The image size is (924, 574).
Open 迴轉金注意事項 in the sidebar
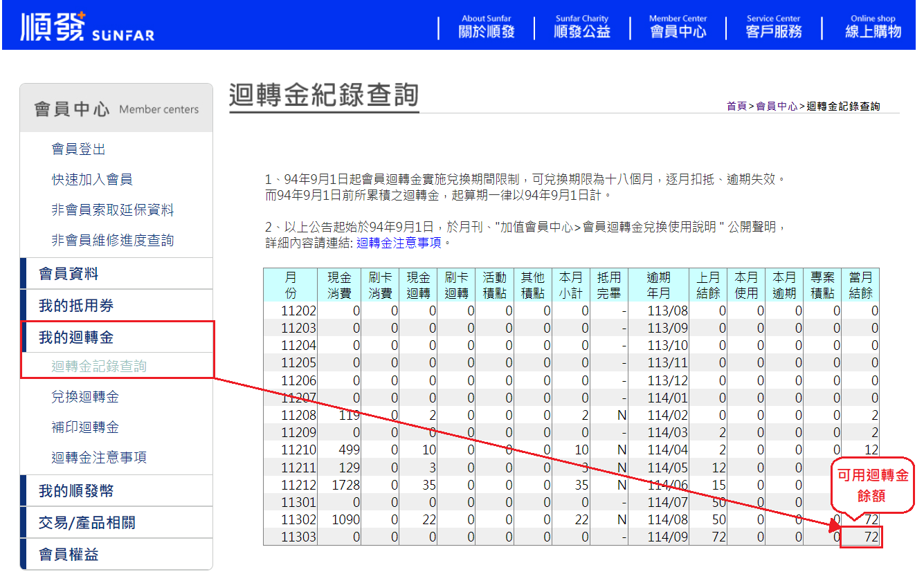point(98,458)
